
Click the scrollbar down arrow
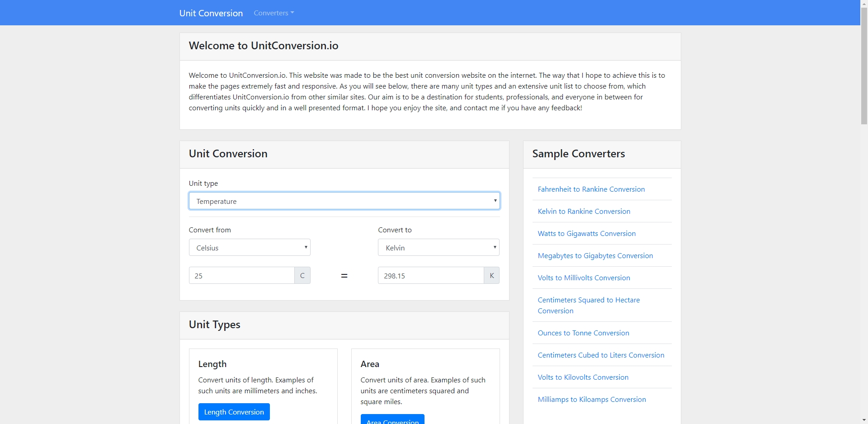click(x=864, y=420)
